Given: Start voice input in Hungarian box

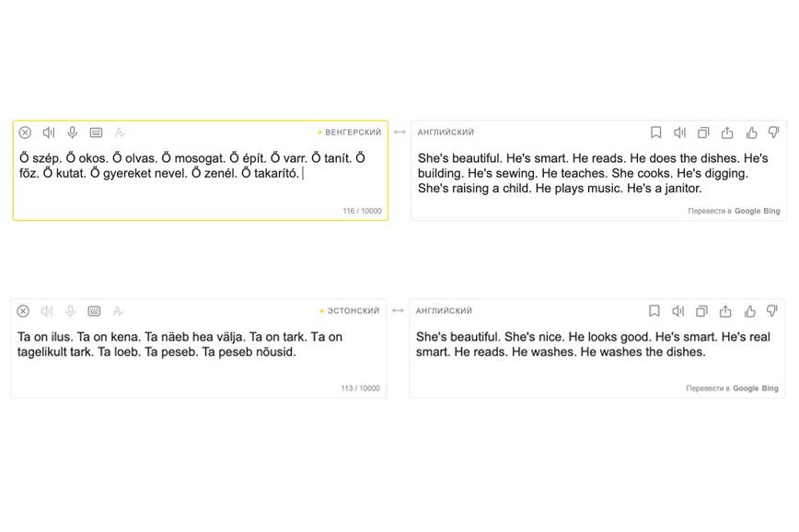Looking at the screenshot, I should 73,133.
